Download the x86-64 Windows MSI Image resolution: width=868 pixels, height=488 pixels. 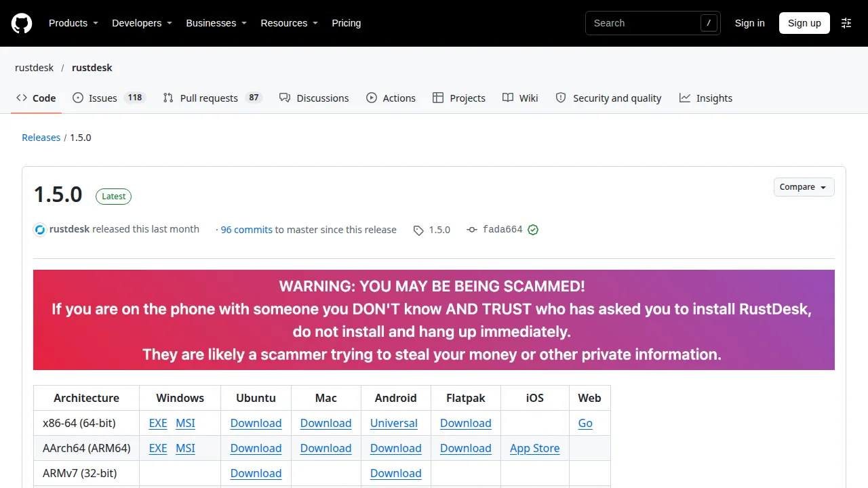(185, 423)
